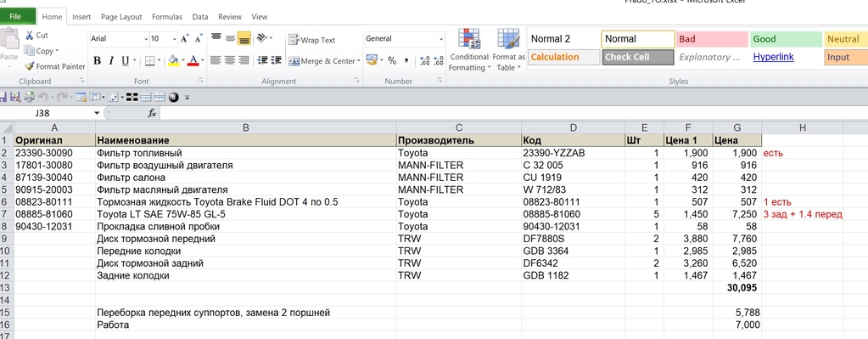This screenshot has height=339, width=868.
Task: Expand the Copy dropdown arrow
Action: [57, 51]
